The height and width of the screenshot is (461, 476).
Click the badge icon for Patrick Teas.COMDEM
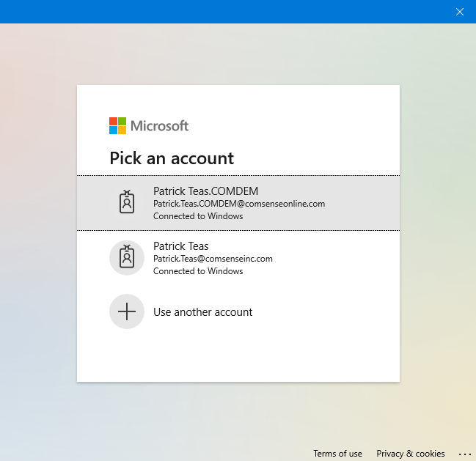click(127, 202)
